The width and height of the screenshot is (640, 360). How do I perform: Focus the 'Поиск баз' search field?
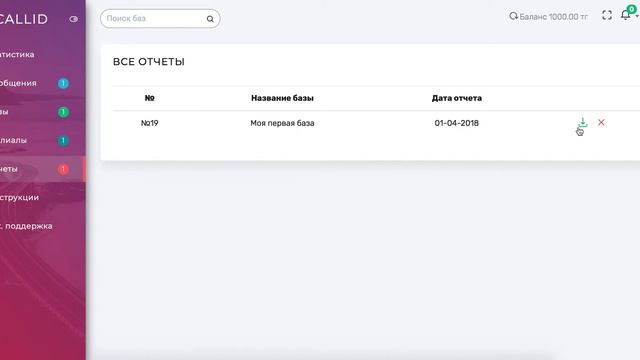pos(160,18)
